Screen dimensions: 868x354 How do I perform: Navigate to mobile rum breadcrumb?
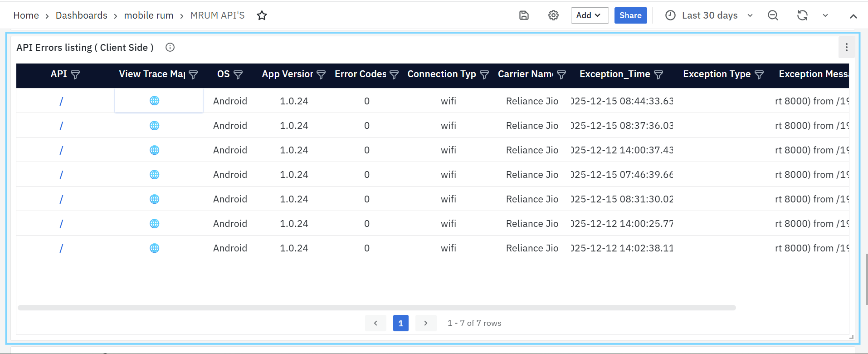149,15
